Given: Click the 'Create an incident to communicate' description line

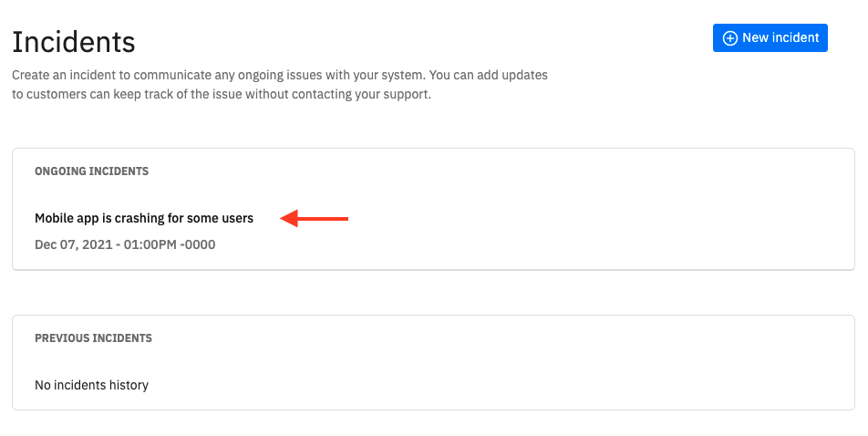Looking at the screenshot, I should (x=280, y=75).
